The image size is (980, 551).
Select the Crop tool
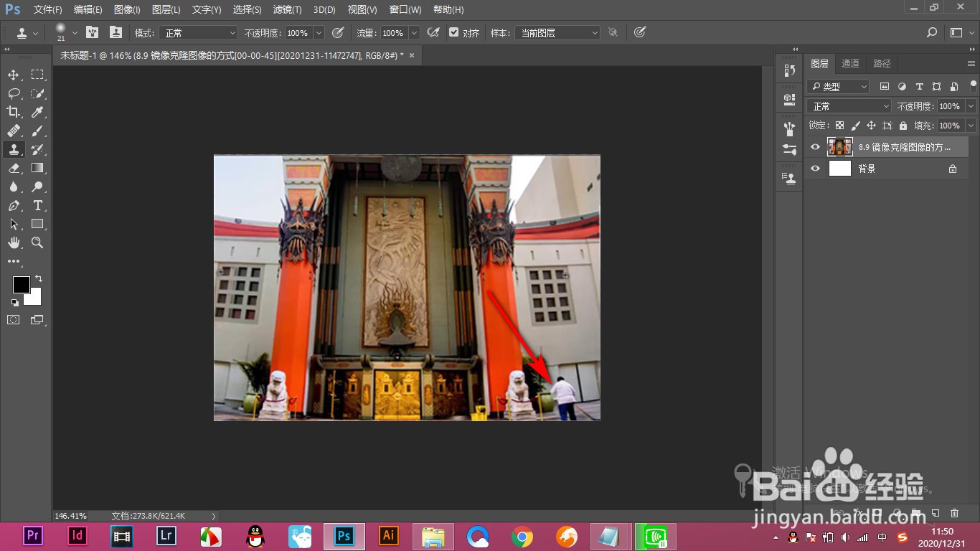(14, 112)
